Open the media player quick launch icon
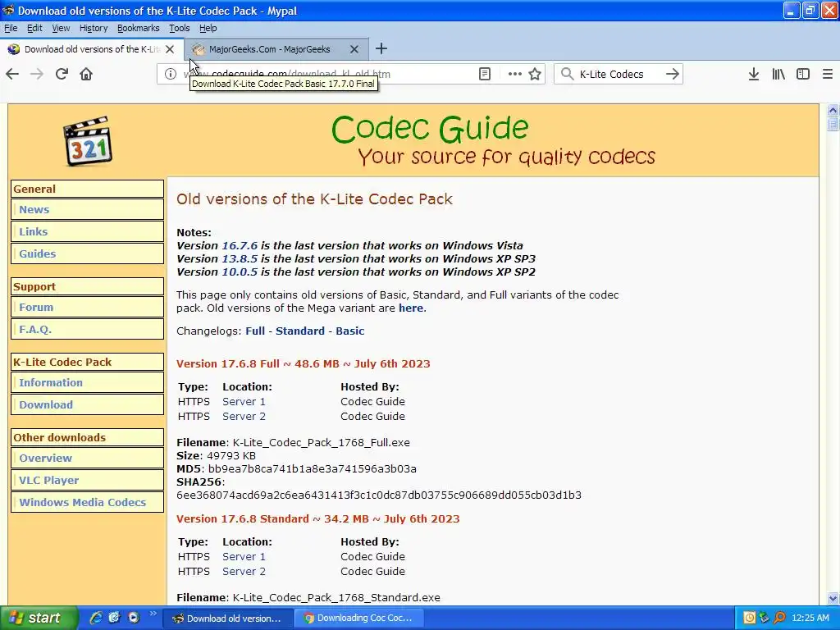 point(134,618)
